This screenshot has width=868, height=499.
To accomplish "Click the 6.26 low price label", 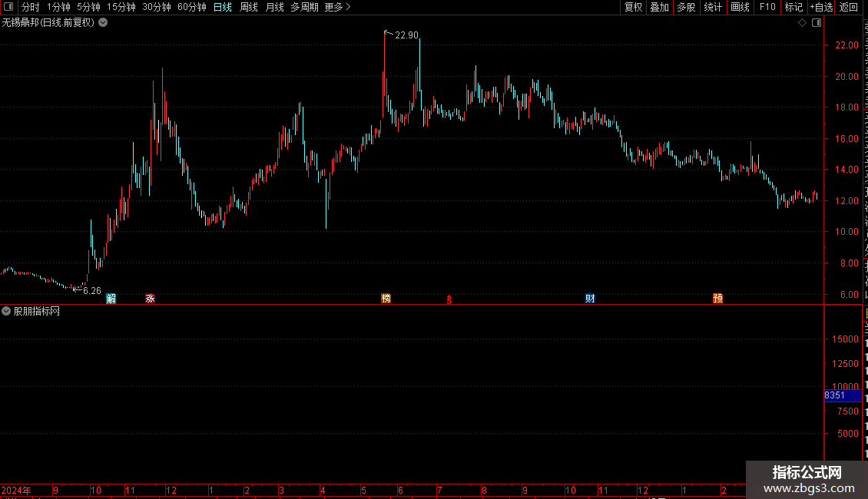I will coord(92,291).
